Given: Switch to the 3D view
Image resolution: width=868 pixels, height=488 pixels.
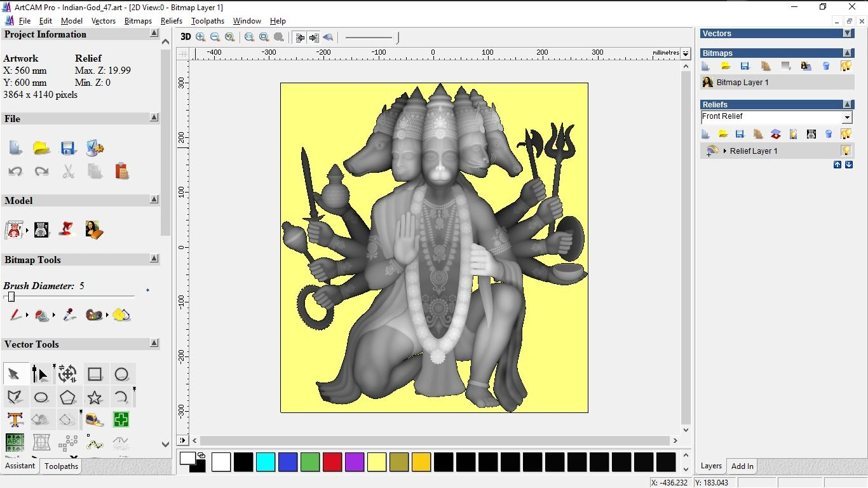Looking at the screenshot, I should 185,37.
